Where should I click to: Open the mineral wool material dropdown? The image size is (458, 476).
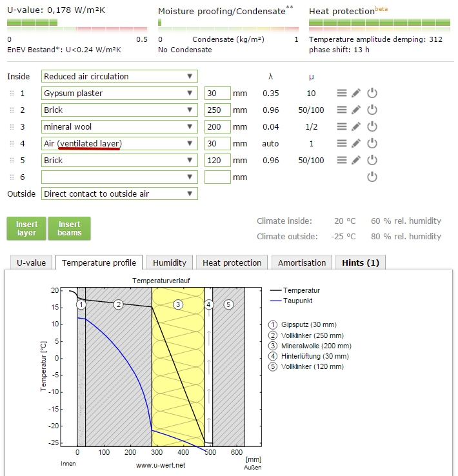(x=119, y=126)
